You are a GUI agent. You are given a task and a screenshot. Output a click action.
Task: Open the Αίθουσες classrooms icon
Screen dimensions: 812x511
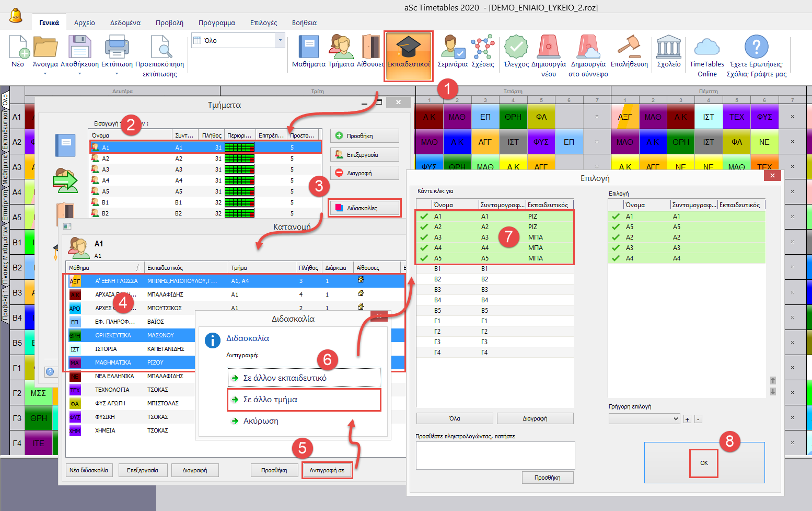tap(370, 51)
